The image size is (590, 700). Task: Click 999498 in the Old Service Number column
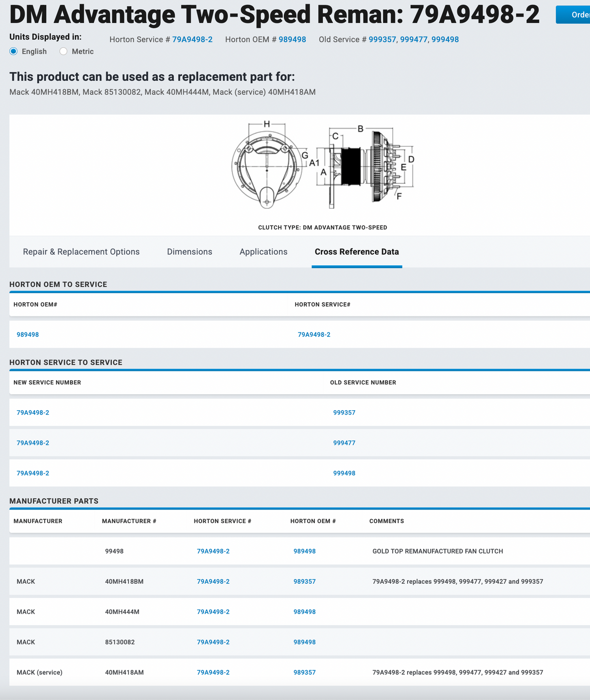click(344, 473)
